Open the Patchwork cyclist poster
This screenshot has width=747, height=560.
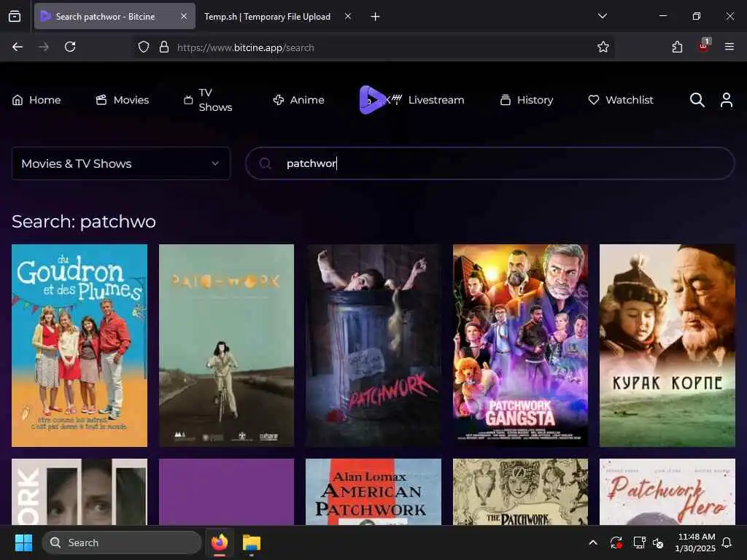pos(226,346)
